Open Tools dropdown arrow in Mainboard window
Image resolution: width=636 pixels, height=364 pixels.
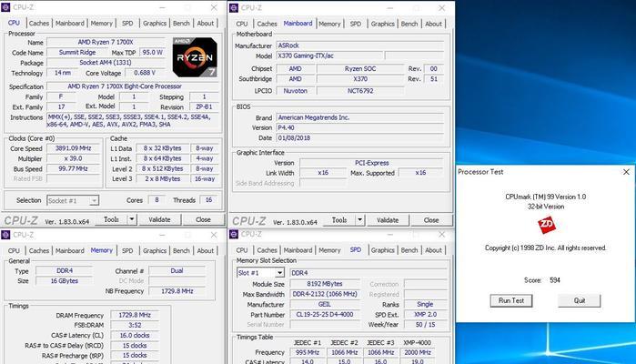pyautogui.click(x=359, y=220)
